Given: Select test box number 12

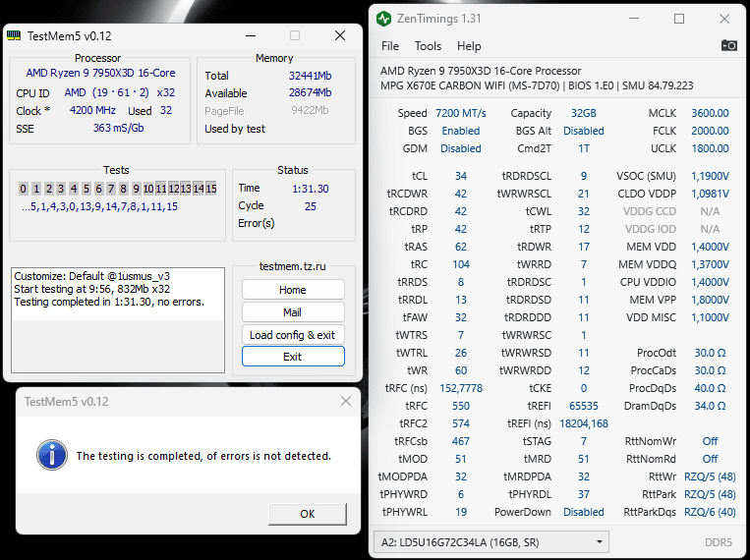Looking at the screenshot, I should pos(173,189).
